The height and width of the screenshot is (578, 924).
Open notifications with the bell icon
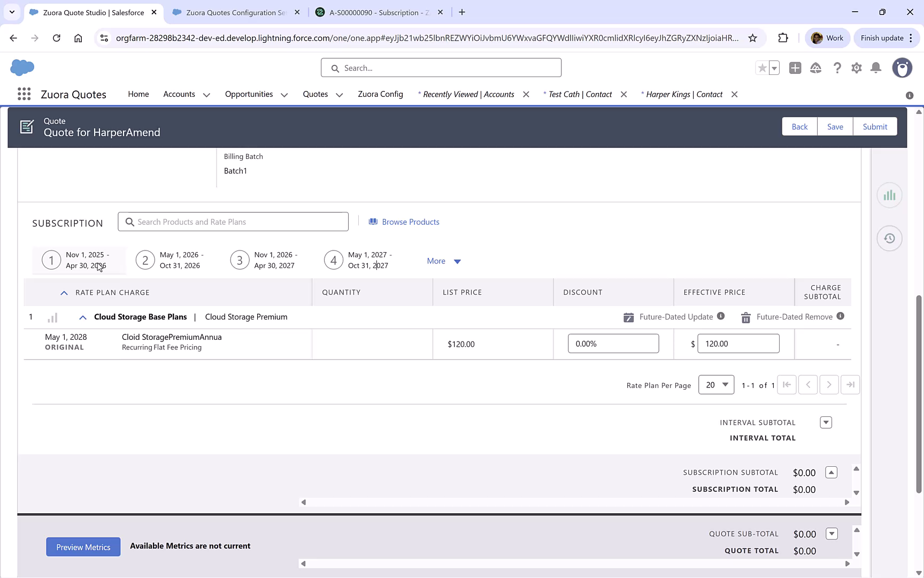(x=876, y=68)
